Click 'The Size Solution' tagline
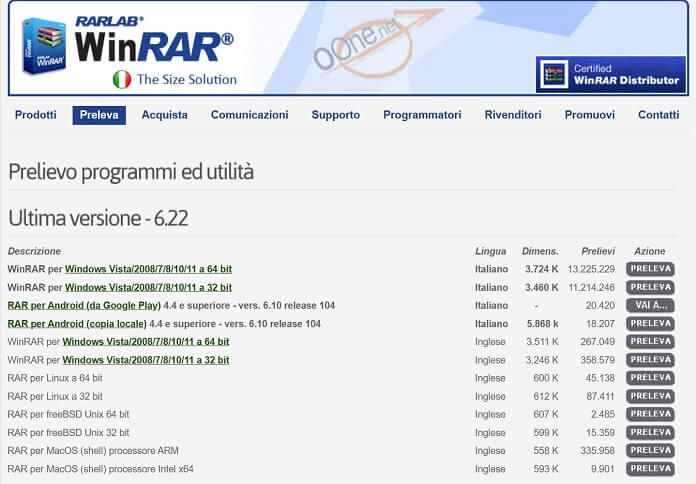Screen dimensions: 696x484 187,79
